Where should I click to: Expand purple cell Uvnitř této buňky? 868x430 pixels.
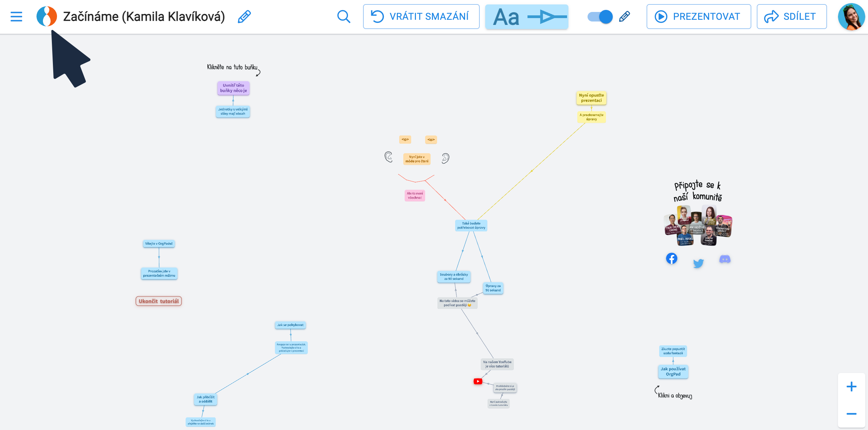233,88
